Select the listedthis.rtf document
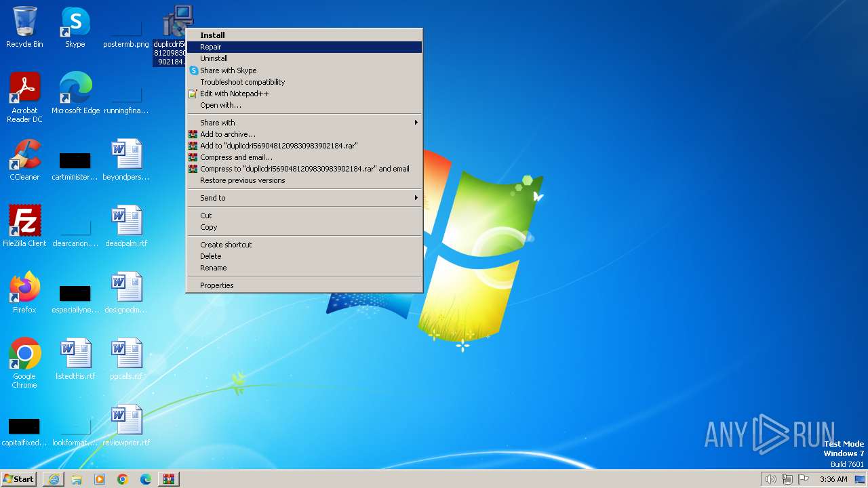The width and height of the screenshot is (868, 488). click(75, 359)
